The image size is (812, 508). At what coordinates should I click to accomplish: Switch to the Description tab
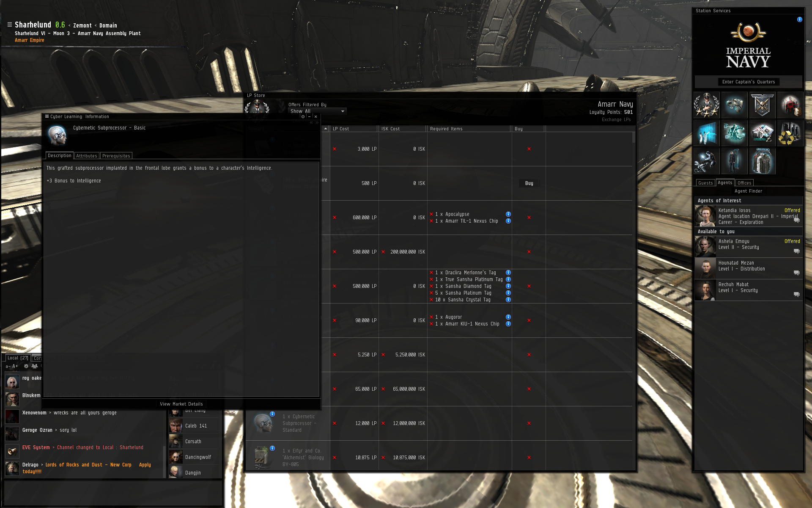pos(60,156)
